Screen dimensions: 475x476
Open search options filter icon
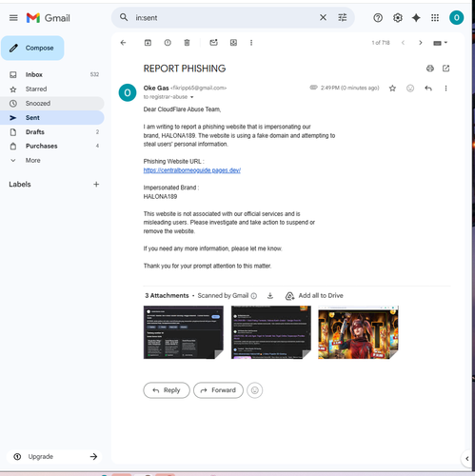click(x=342, y=17)
